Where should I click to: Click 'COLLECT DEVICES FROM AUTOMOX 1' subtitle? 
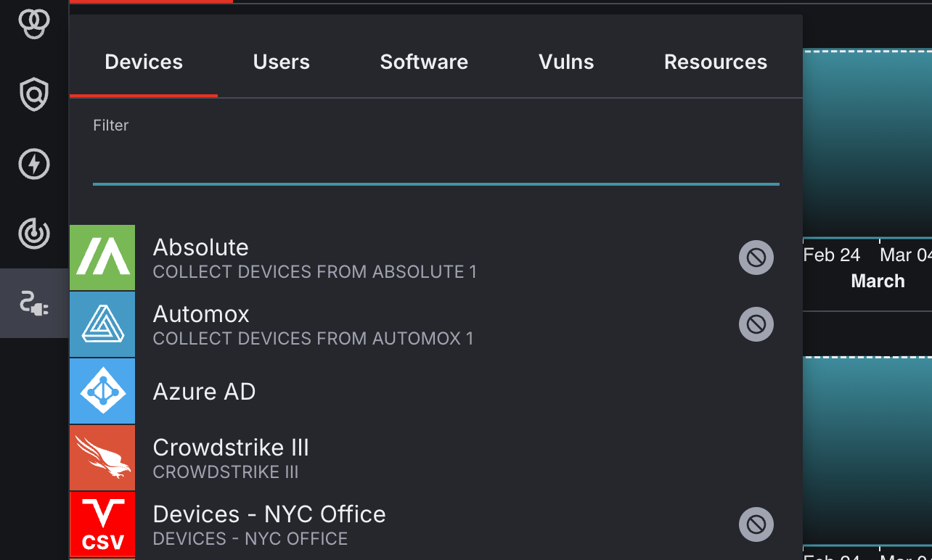pyautogui.click(x=314, y=339)
